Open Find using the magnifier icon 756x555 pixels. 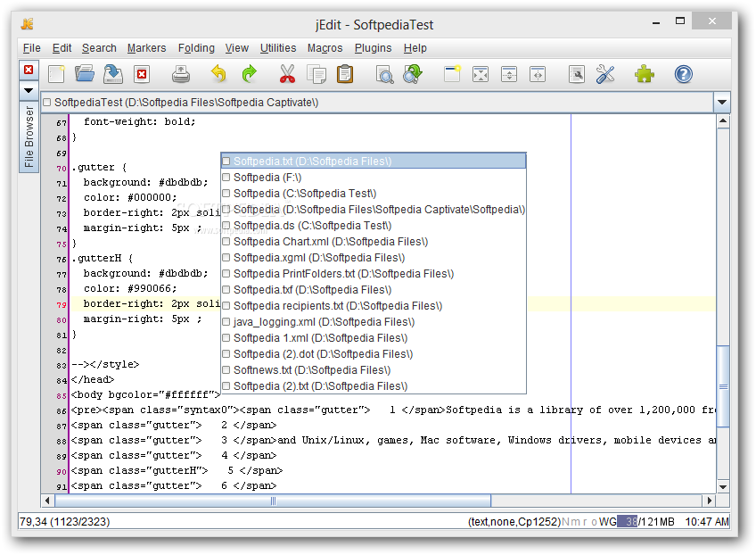click(x=384, y=74)
